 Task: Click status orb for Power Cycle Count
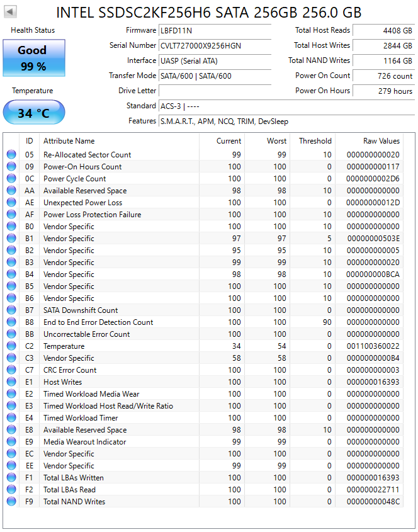[x=11, y=178]
